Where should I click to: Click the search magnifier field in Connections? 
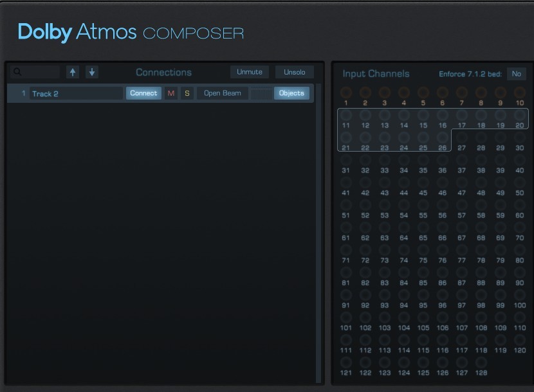(35, 72)
